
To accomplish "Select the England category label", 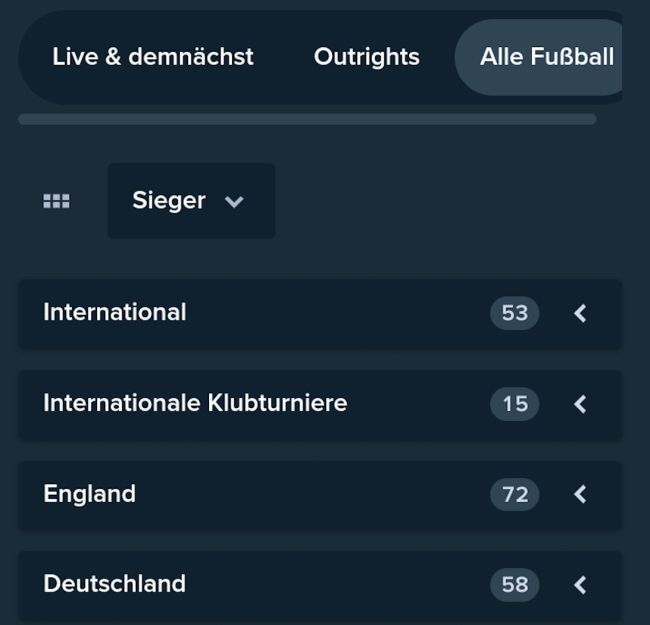I will [x=90, y=494].
